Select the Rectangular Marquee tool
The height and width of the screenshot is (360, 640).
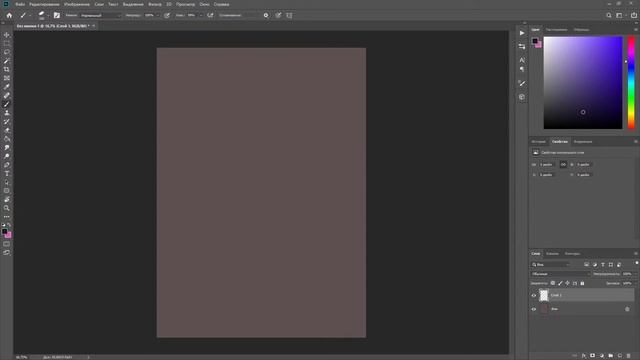tap(7, 43)
